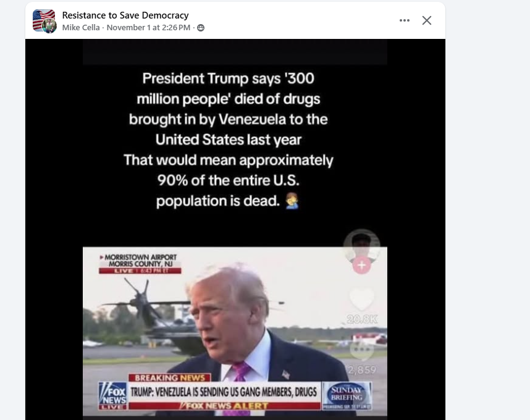Click the pink TikTok follow plus icon

tap(361, 265)
